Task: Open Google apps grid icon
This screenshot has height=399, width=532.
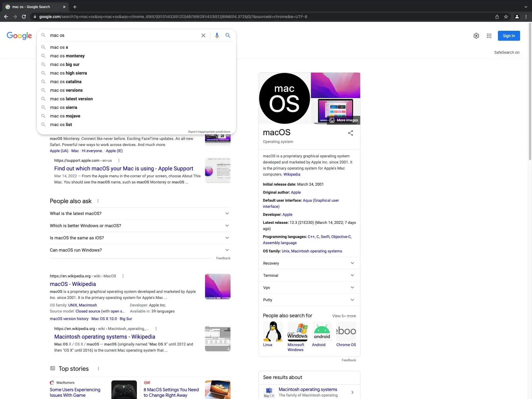Action: pyautogui.click(x=489, y=36)
